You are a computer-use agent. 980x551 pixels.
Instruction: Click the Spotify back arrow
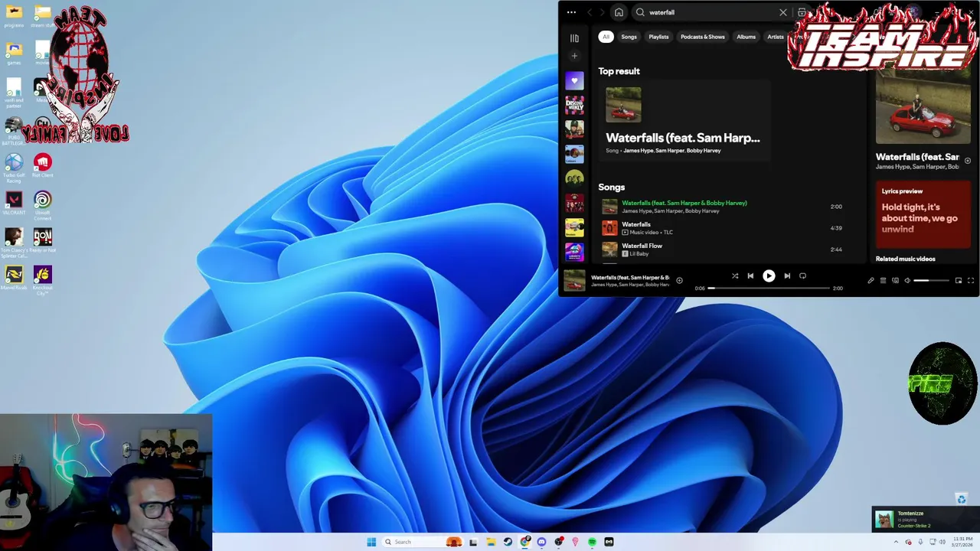click(590, 12)
